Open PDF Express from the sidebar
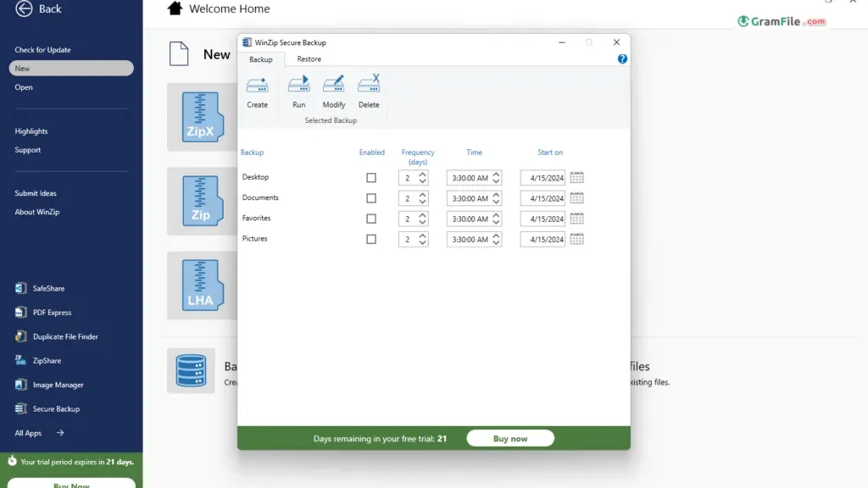868x488 pixels. (x=43, y=312)
